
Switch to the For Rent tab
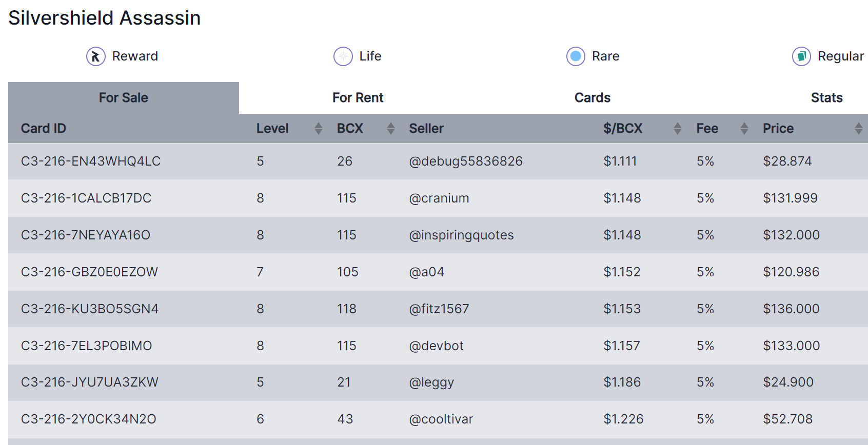[358, 98]
